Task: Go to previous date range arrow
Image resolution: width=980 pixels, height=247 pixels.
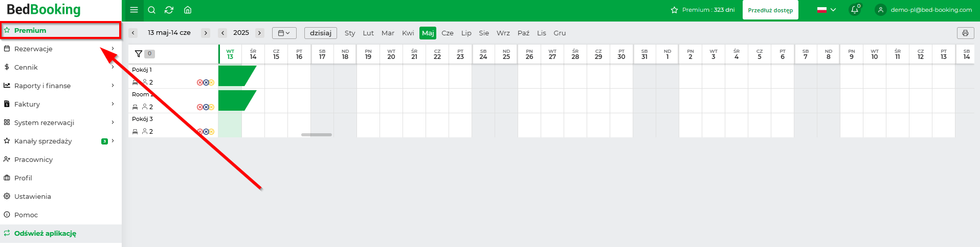Action: pos(133,33)
